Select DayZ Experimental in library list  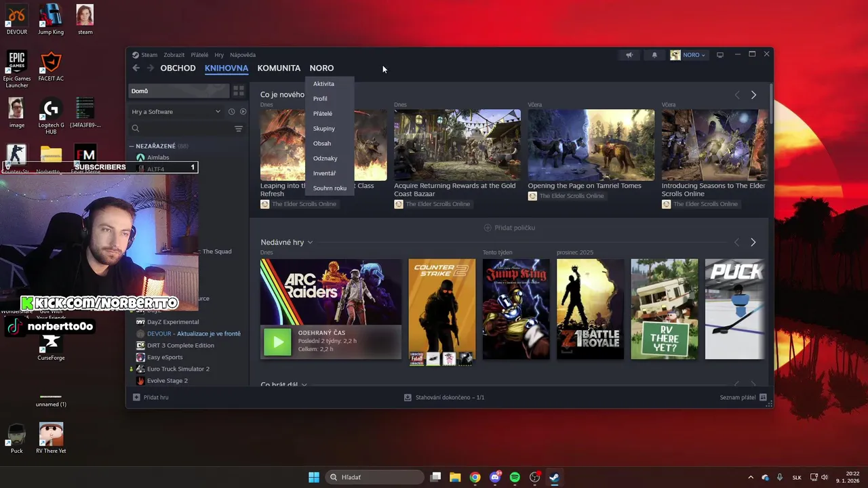pos(173,322)
